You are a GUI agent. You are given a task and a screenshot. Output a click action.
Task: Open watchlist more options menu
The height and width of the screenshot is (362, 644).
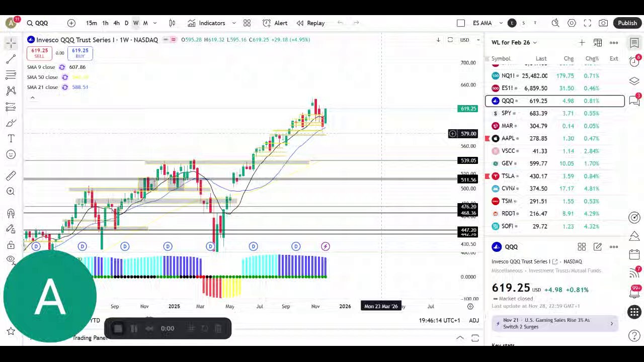point(614,43)
